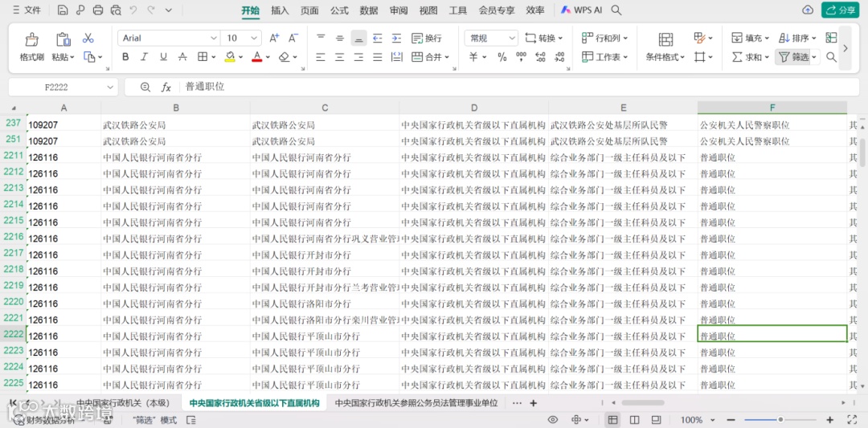
Task: Expand the Name Box dropdown arrow
Action: pos(109,87)
